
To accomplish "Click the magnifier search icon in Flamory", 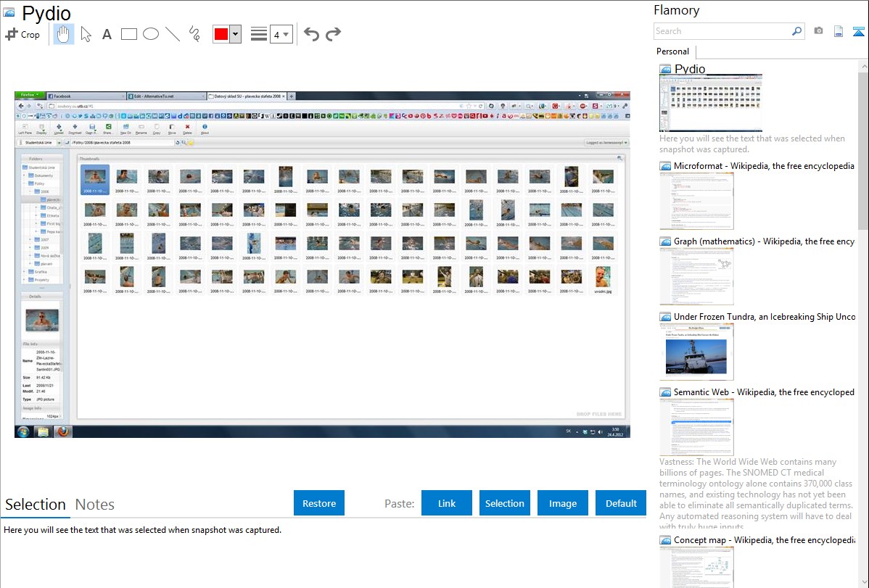I will pyautogui.click(x=797, y=31).
